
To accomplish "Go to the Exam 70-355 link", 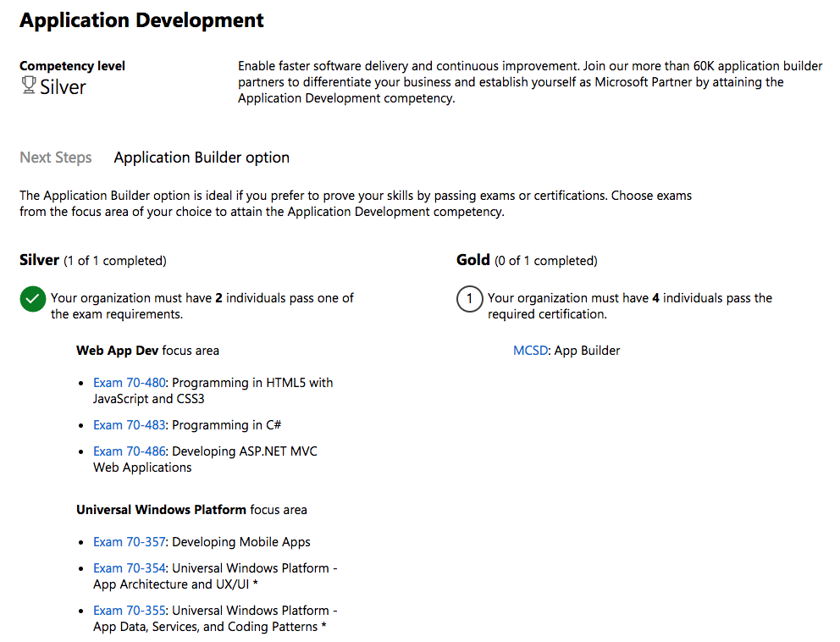I will point(129,611).
